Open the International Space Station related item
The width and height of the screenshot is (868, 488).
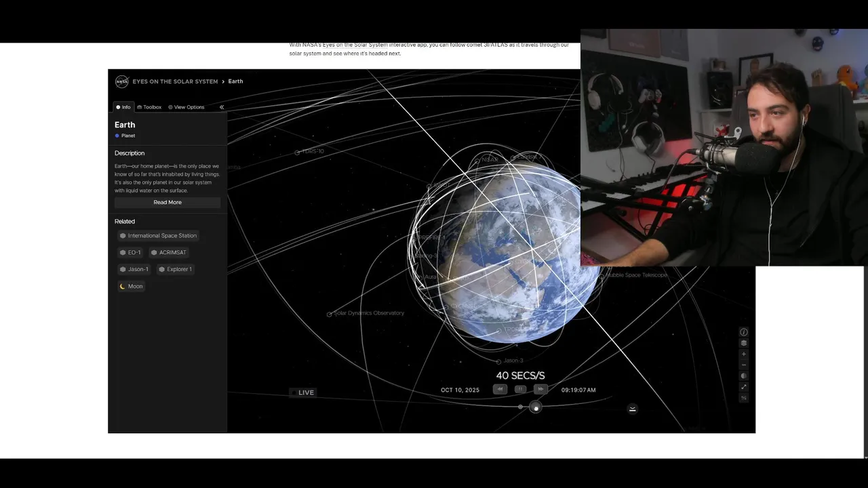click(x=158, y=236)
